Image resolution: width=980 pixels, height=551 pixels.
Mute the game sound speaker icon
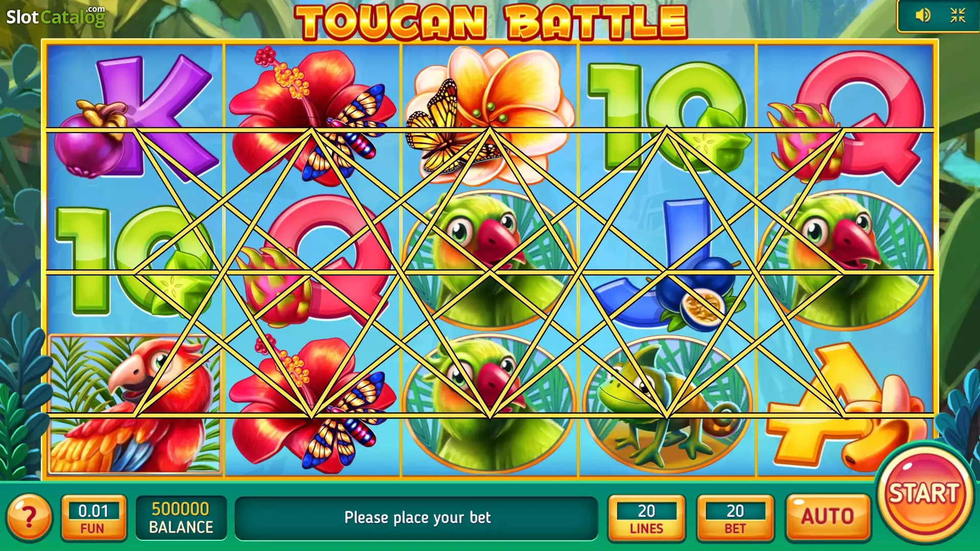click(922, 15)
